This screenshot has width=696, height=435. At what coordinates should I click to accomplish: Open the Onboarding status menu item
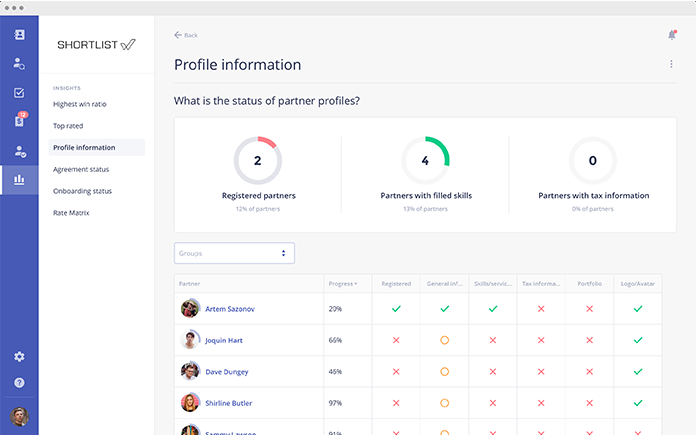point(82,191)
